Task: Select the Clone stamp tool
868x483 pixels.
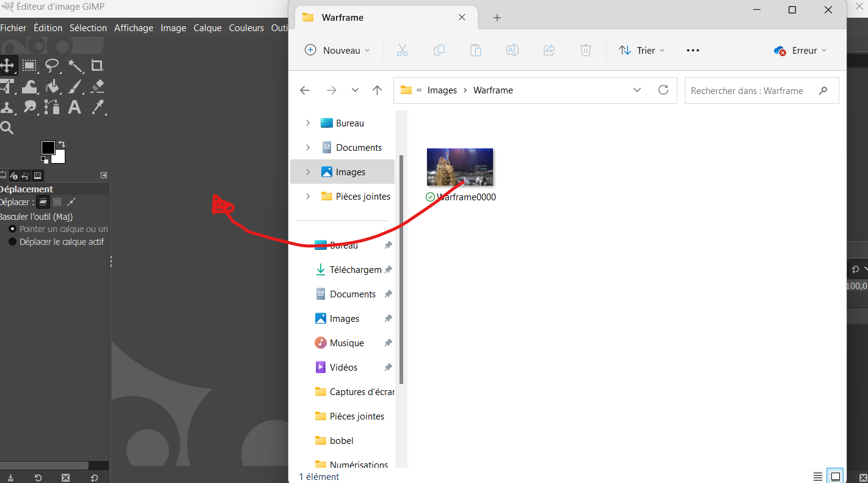Action: click(x=7, y=107)
